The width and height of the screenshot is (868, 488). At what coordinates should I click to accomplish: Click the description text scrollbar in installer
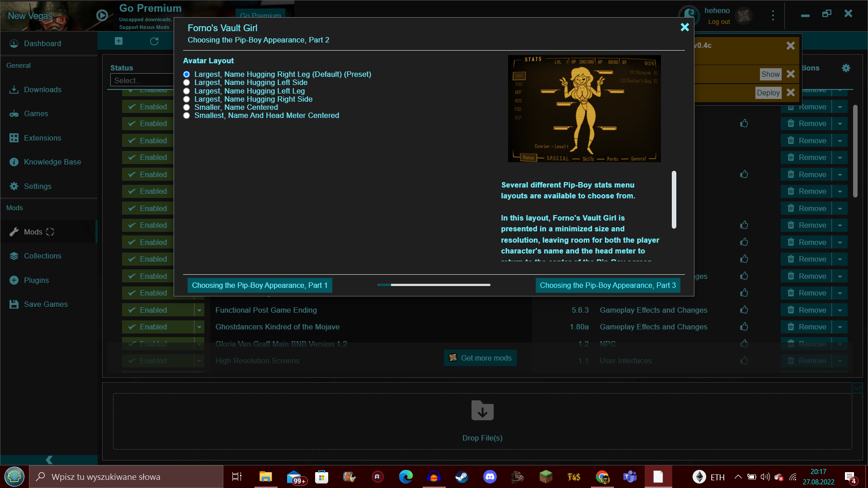pyautogui.click(x=674, y=199)
